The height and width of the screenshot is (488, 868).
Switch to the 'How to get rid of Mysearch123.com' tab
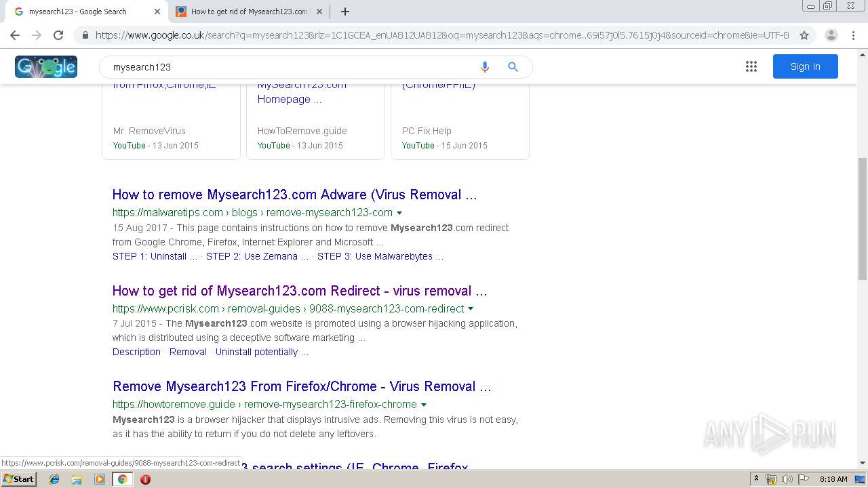pyautogui.click(x=249, y=12)
